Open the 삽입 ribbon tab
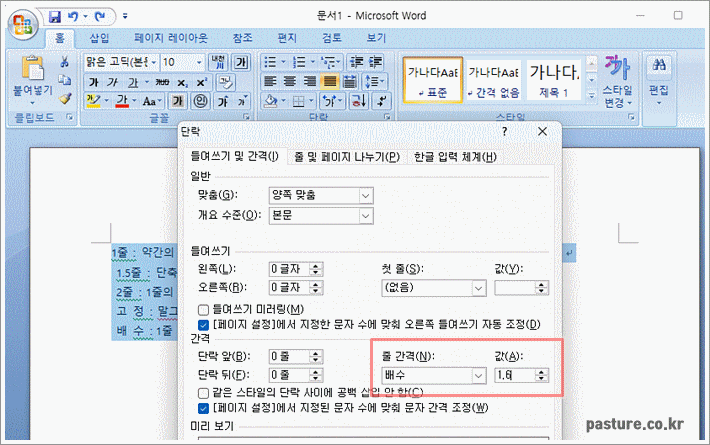 pos(99,38)
